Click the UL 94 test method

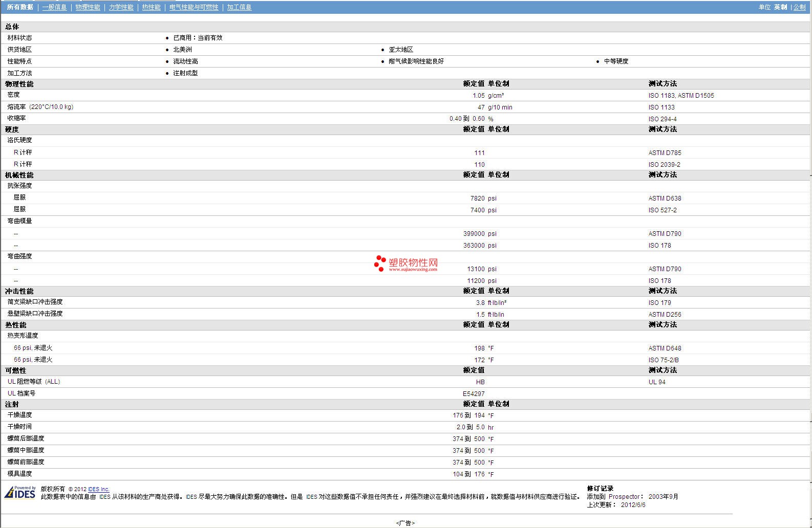[657, 382]
